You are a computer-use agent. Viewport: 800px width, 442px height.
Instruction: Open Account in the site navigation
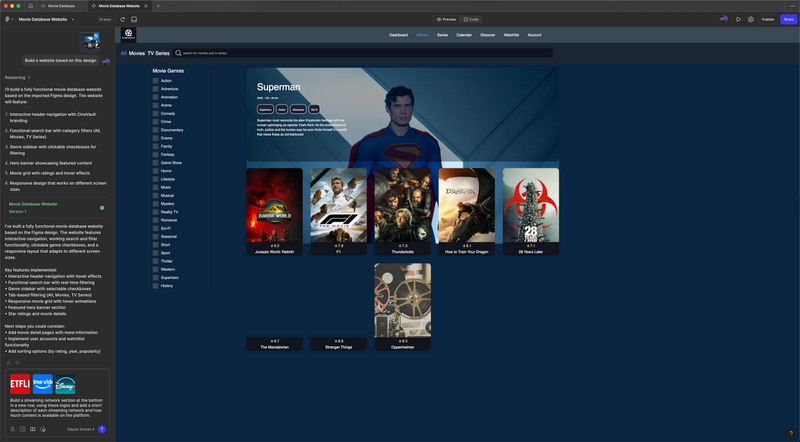pos(534,35)
